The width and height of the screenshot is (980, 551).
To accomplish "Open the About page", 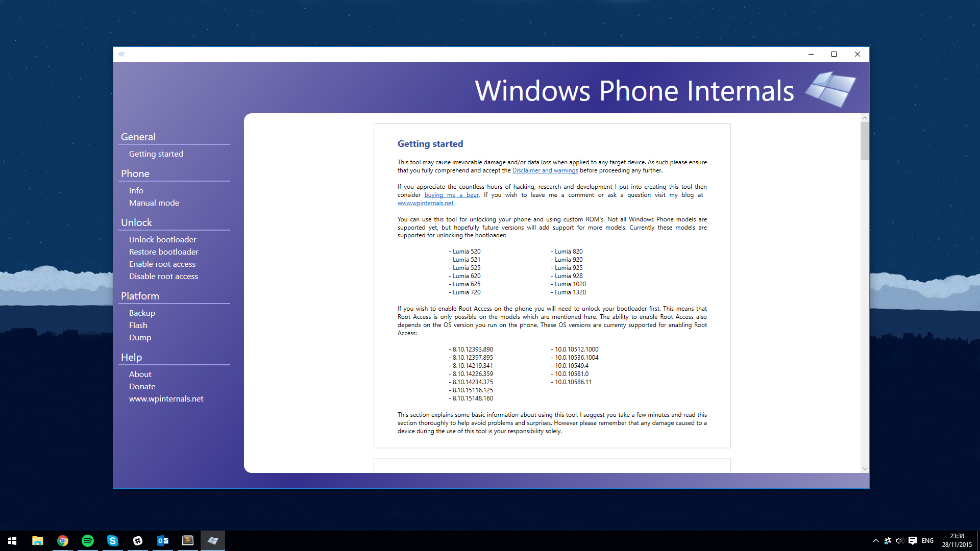I will [x=140, y=374].
